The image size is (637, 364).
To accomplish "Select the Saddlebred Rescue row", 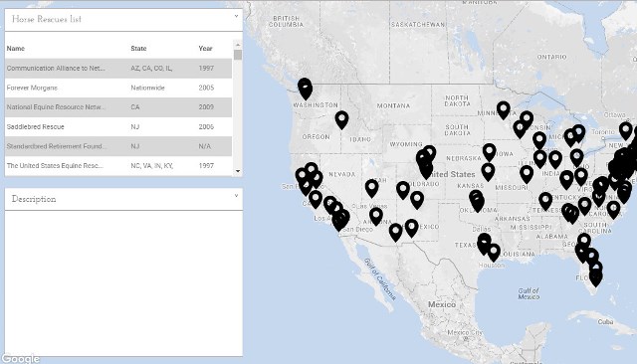I will point(118,126).
